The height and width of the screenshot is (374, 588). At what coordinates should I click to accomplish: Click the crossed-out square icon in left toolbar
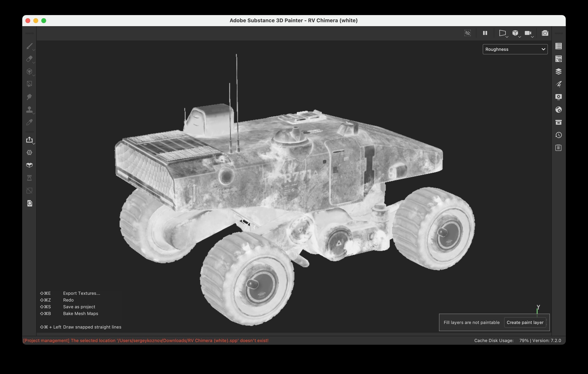click(29, 191)
